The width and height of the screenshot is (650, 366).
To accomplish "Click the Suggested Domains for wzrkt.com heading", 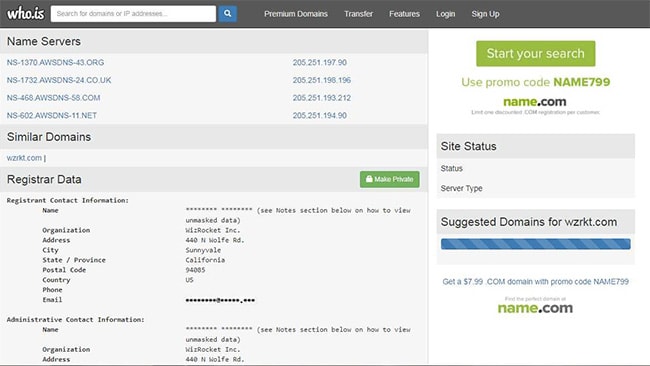I will 529,222.
